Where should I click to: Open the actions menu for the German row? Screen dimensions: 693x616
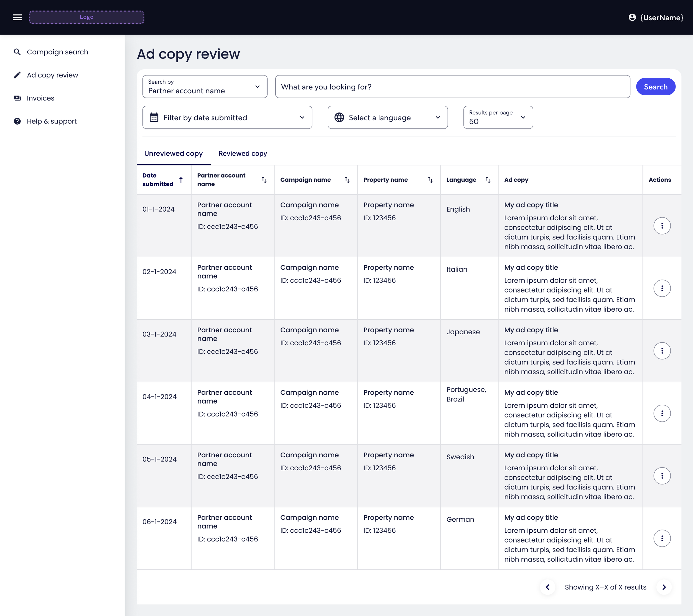[662, 538]
